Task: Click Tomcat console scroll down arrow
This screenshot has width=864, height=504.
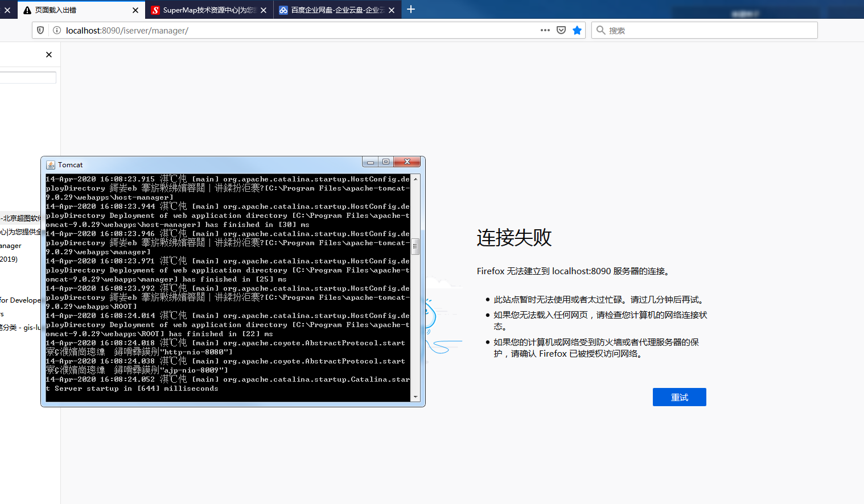Action: point(415,397)
